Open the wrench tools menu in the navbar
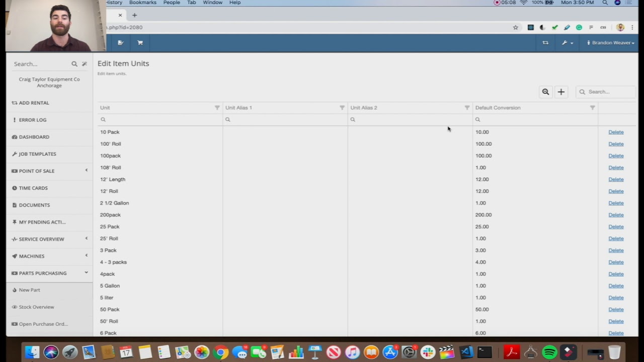 click(x=567, y=43)
